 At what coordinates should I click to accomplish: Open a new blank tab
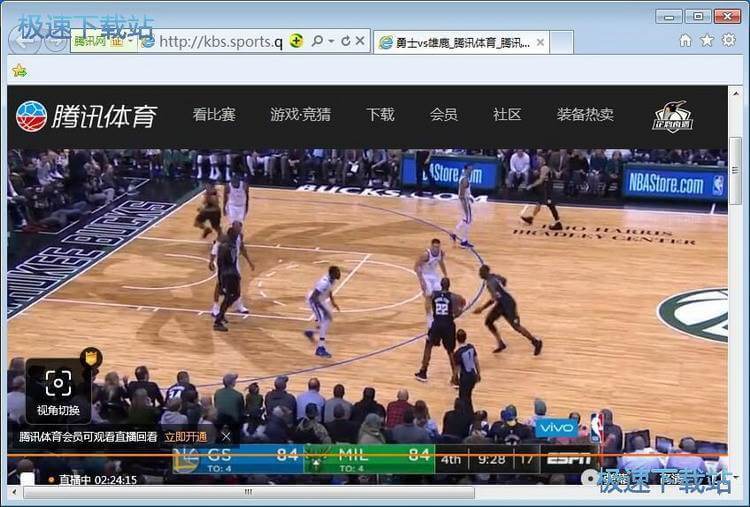pyautogui.click(x=562, y=43)
